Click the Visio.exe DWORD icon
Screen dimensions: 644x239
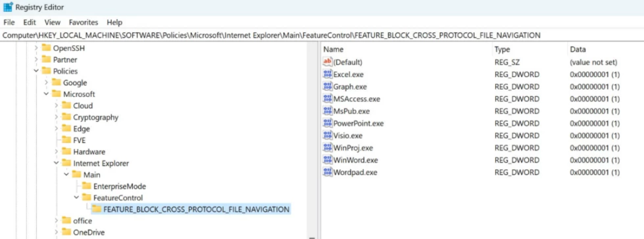pyautogui.click(x=327, y=136)
